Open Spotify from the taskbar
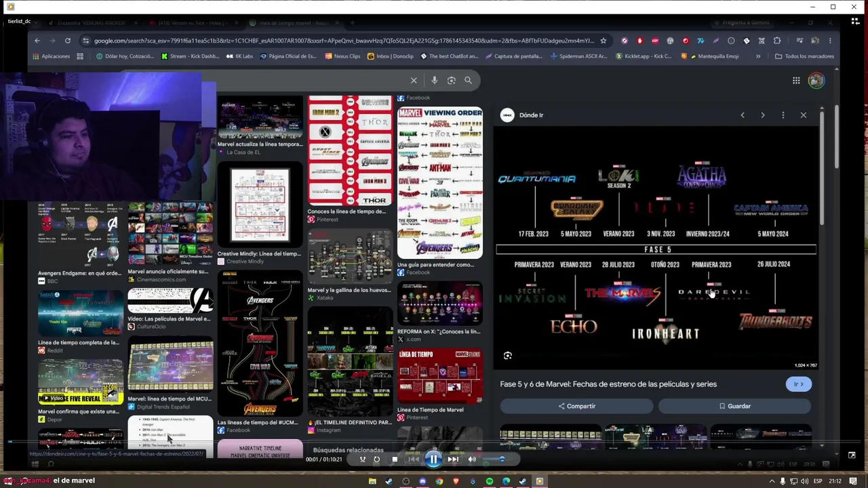 (x=490, y=481)
